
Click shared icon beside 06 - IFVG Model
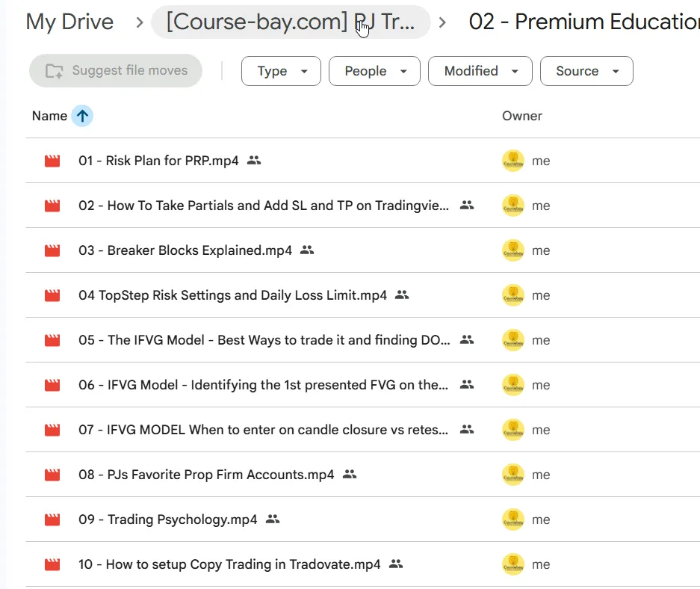coord(467,384)
